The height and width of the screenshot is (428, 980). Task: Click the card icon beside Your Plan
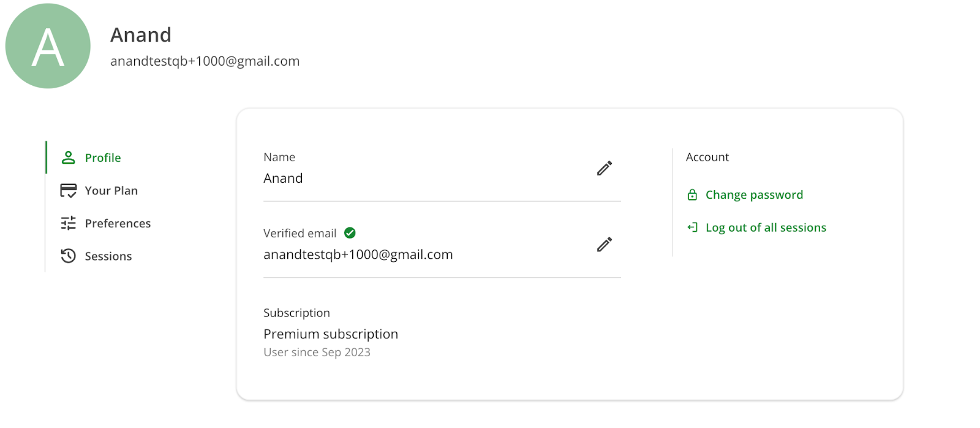pyautogui.click(x=68, y=191)
